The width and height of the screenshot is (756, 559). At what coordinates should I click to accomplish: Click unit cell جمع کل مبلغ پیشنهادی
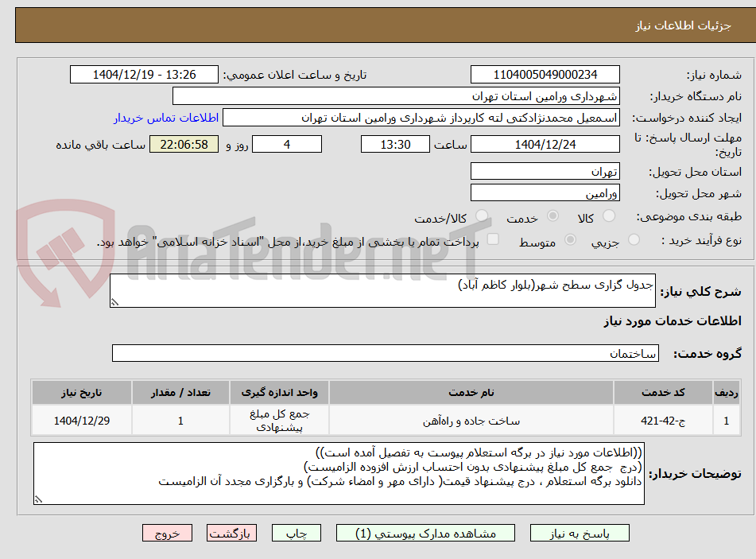point(280,421)
